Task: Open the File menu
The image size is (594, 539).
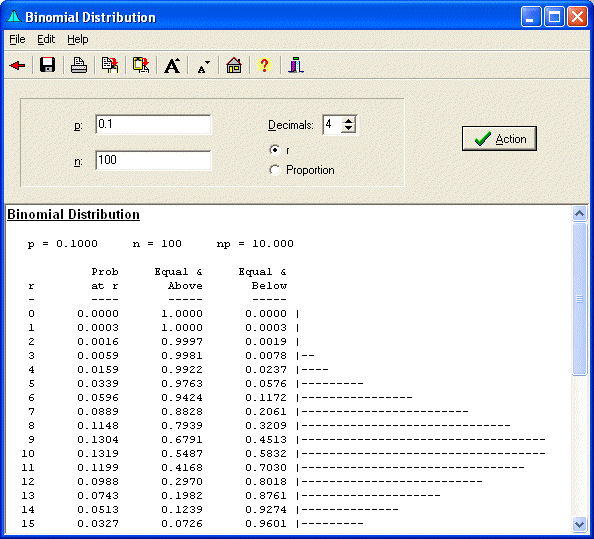Action: pyautogui.click(x=17, y=39)
